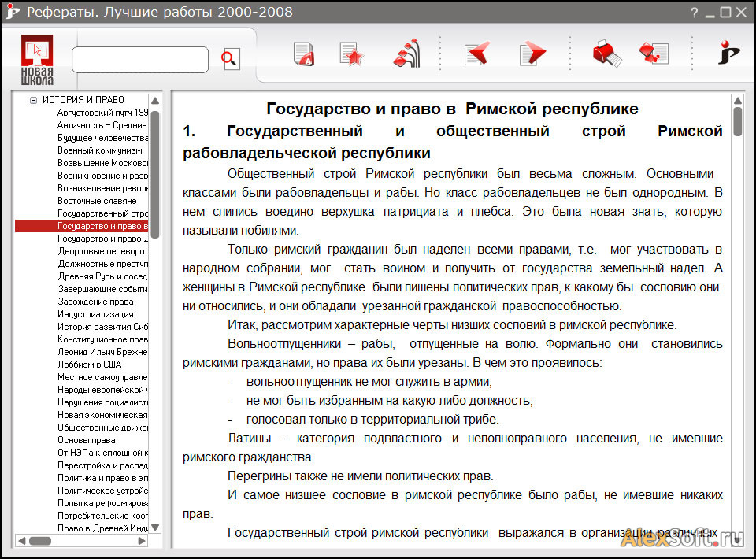Open Будущее человечества tree entry
The image size is (756, 559).
coord(102,138)
